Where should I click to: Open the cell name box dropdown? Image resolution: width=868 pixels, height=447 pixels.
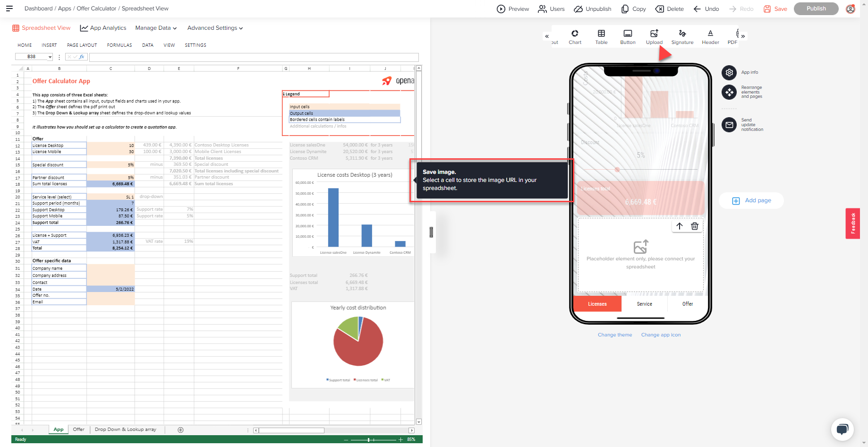[x=50, y=57]
